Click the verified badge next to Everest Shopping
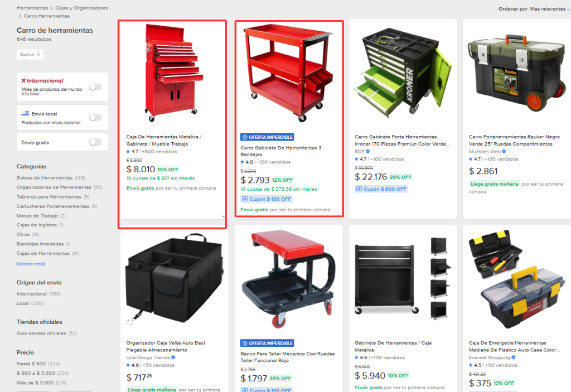Screen dimensions: 571x392 click(514, 357)
